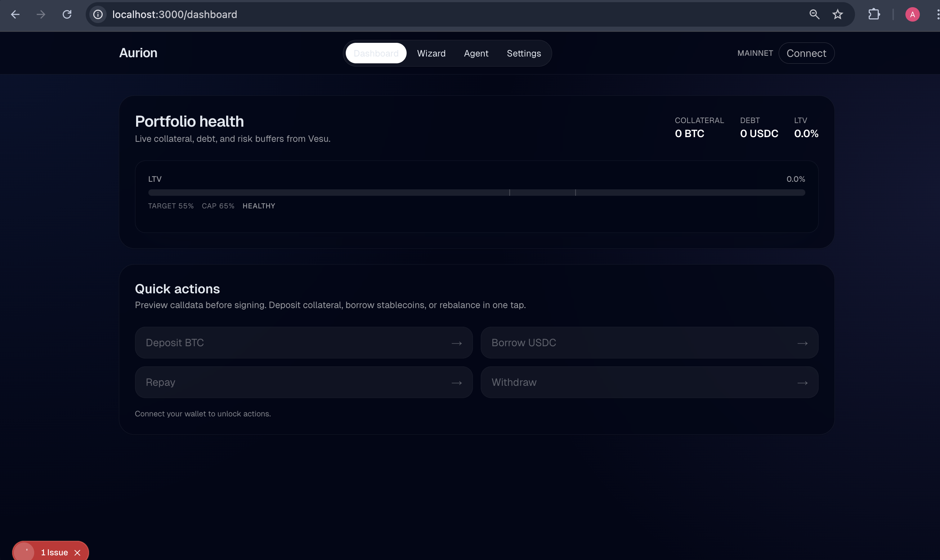This screenshot has width=940, height=560.
Task: Click the browser forward arrow
Action: 41,15
